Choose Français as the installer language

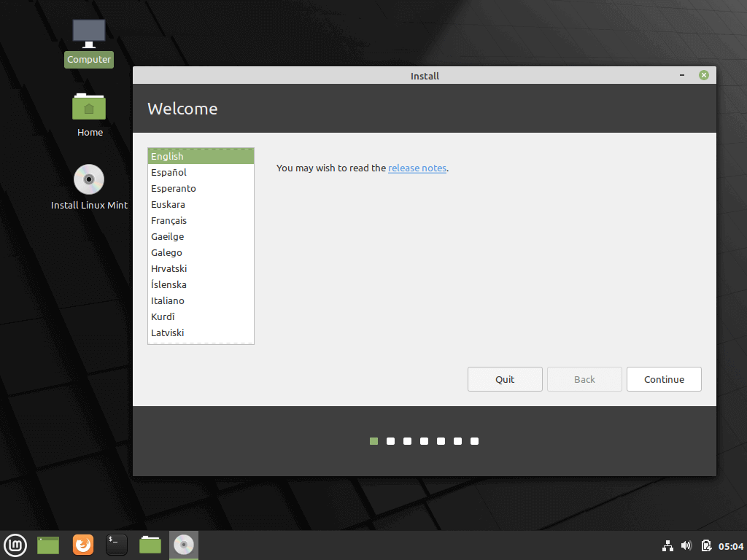click(169, 220)
